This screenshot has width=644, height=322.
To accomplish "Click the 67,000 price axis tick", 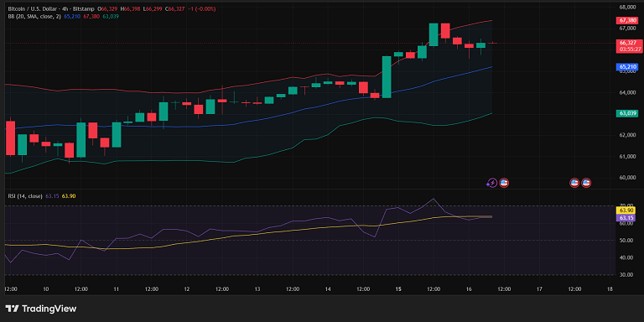I will (x=628, y=29).
